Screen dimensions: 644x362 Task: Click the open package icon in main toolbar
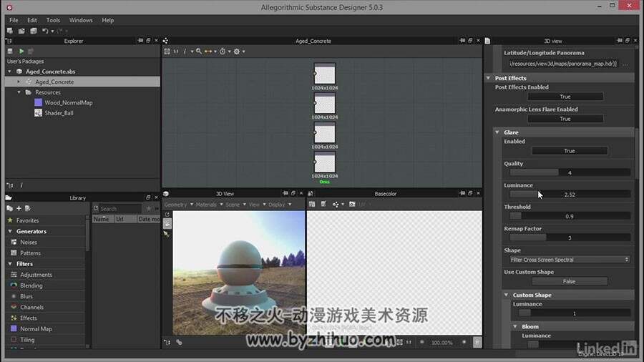point(21,31)
